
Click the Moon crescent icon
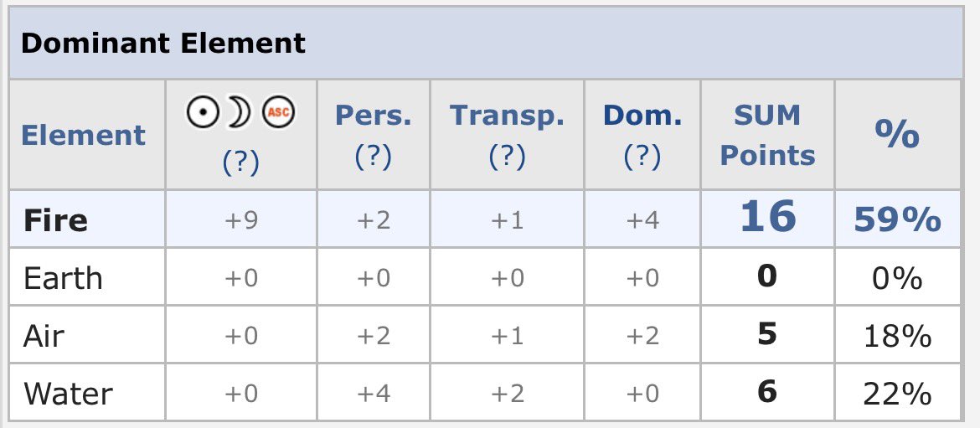coord(240,113)
